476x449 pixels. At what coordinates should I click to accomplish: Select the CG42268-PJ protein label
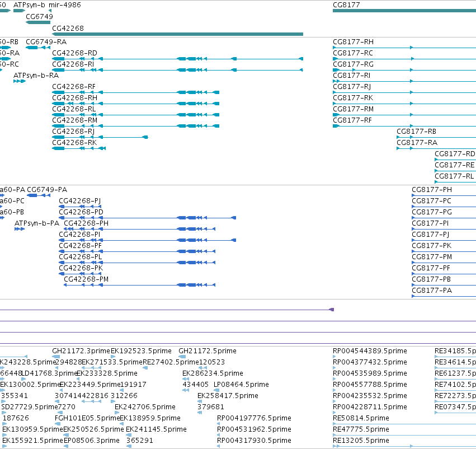tap(80, 201)
